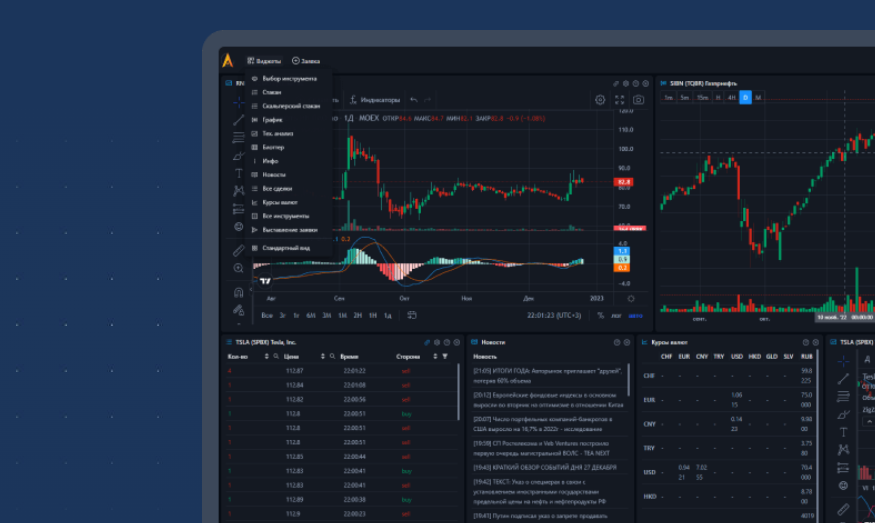Open time axis settings gear icon
This screenshot has height=523, width=875.
(631, 299)
